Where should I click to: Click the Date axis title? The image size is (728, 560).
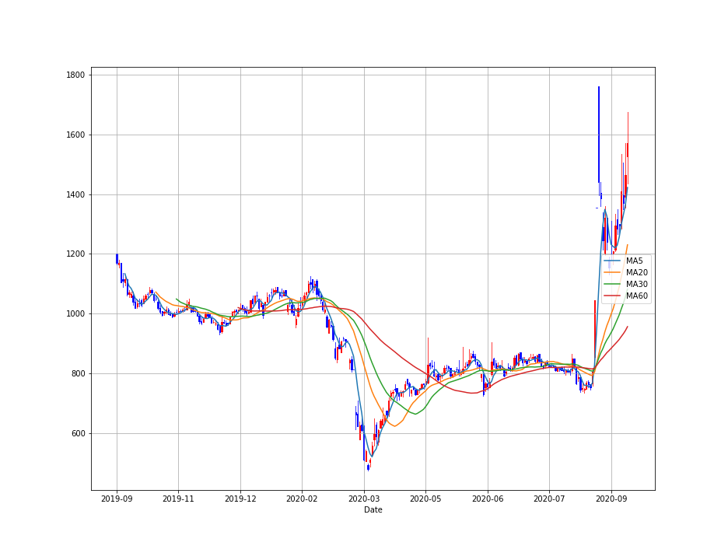pos(373,510)
